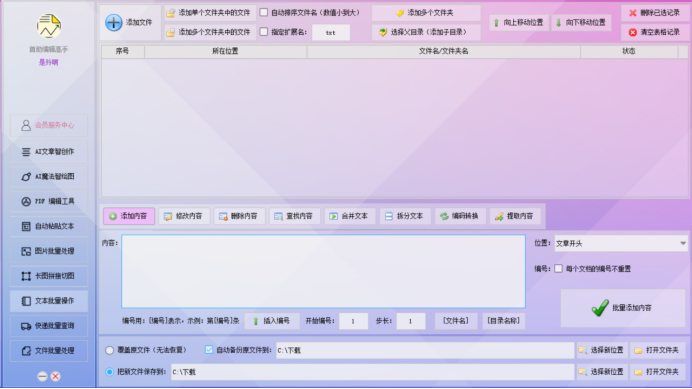The width and height of the screenshot is (692, 389).
Task: Click 批量添加内容 green check button
Action: click(623, 308)
